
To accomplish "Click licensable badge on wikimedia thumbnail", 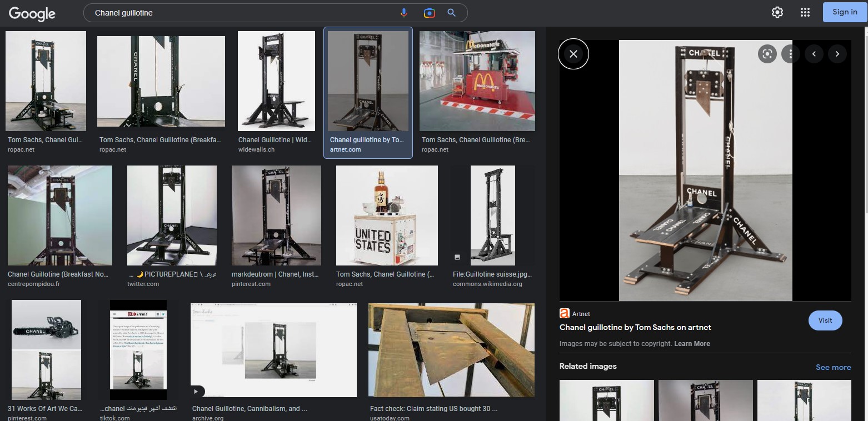I will tap(457, 257).
